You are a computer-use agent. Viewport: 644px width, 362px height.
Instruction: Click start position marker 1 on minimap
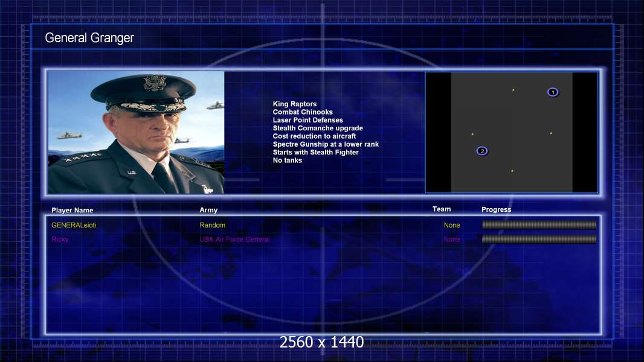(553, 92)
